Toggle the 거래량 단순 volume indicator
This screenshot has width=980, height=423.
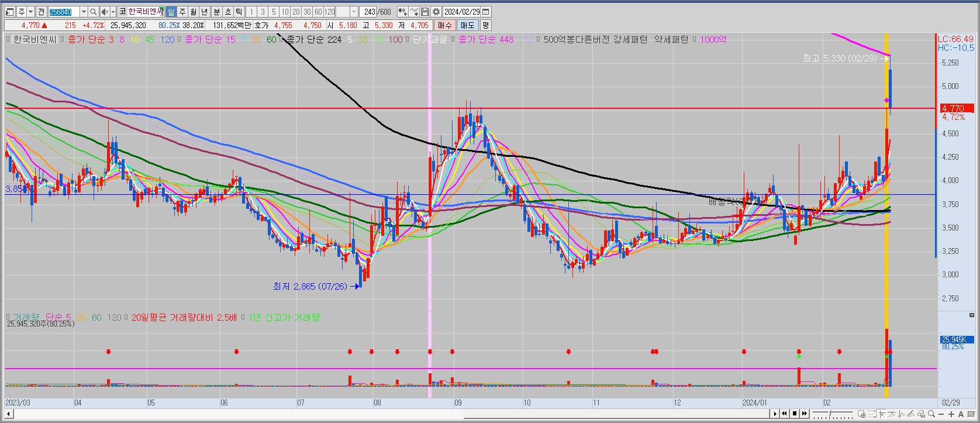click(x=8, y=317)
